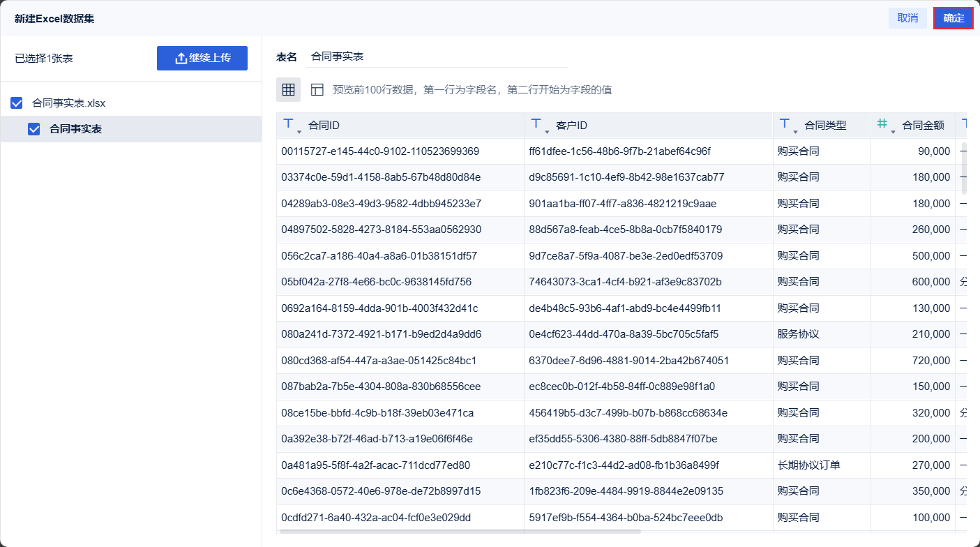Click contract ID 056c2ca7-a186-40a4-a8a6-01b38151df57
The width and height of the screenshot is (980, 547).
[x=379, y=256]
